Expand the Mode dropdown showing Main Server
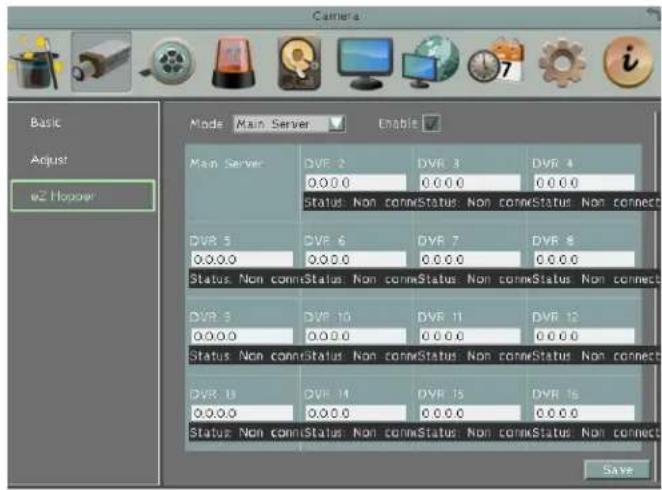662x490 pixels. [x=290, y=124]
